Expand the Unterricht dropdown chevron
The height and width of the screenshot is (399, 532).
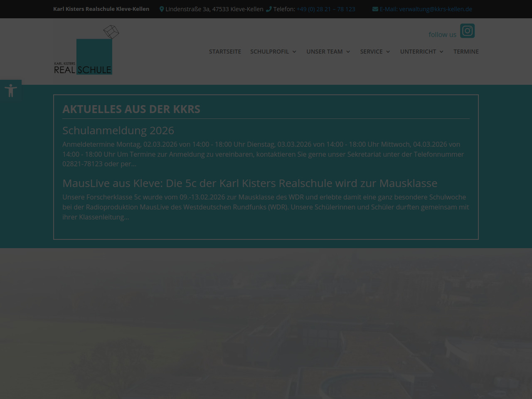point(441,52)
